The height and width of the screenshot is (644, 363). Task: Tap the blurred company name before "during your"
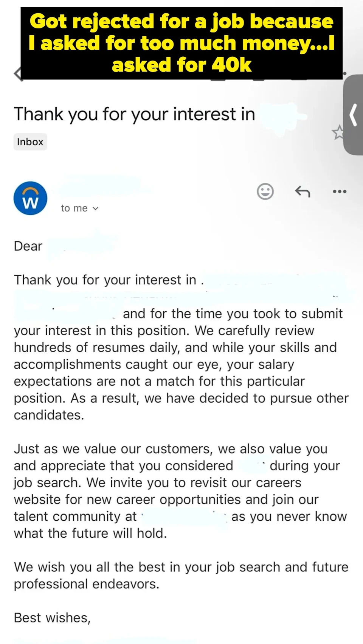click(x=251, y=466)
